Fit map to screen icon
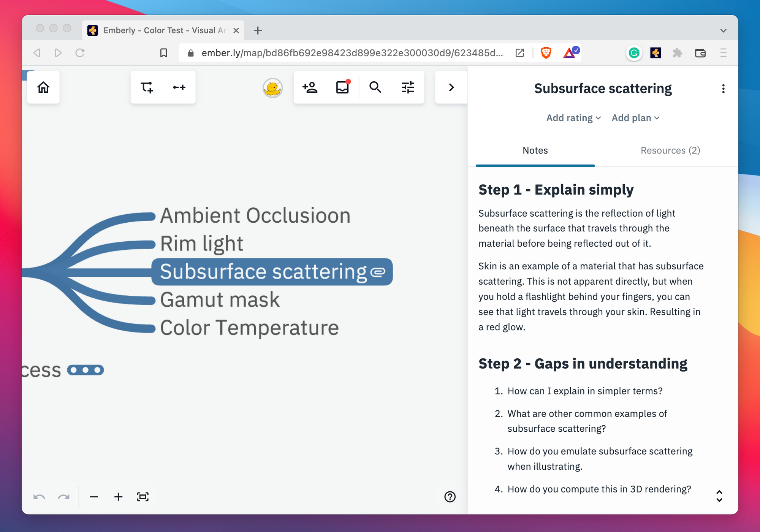Image resolution: width=760 pixels, height=532 pixels. click(142, 497)
